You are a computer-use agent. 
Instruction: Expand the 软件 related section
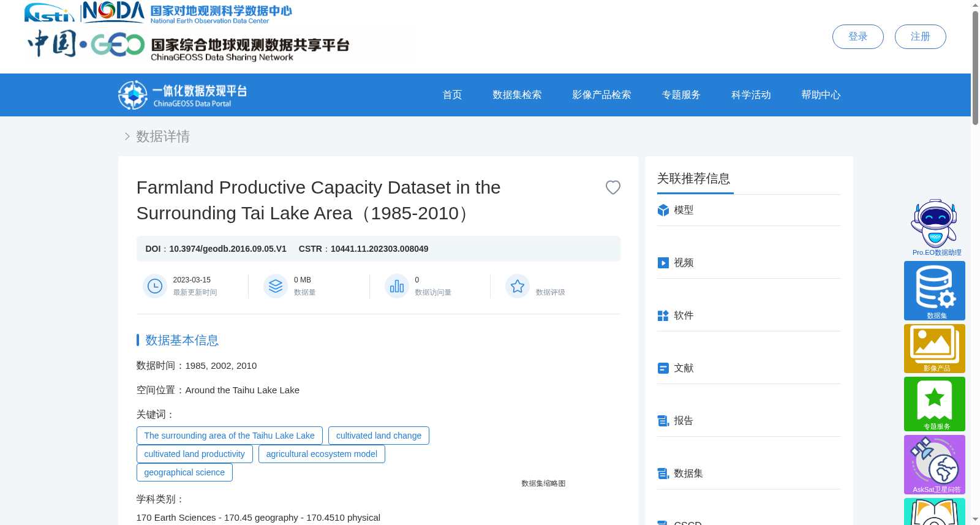749,315
